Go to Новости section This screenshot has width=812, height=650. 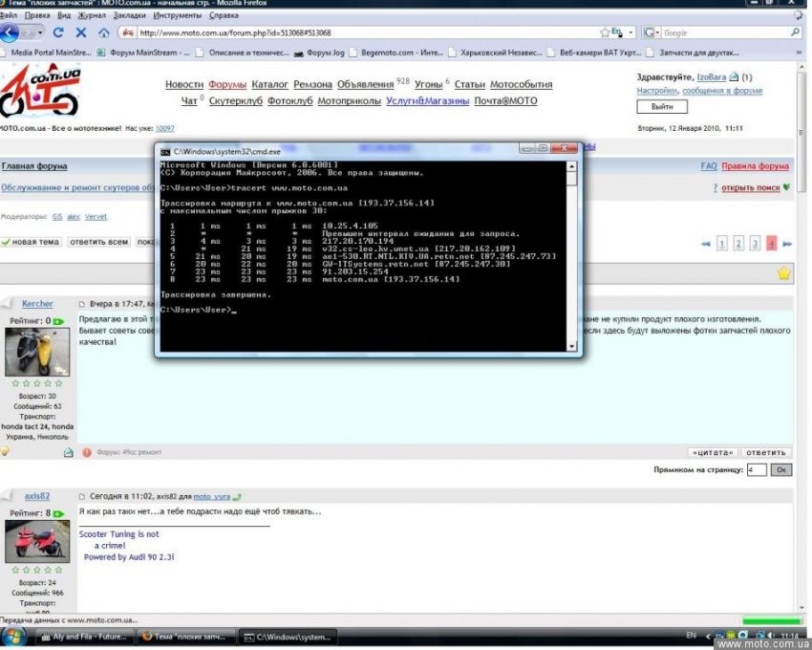coord(183,84)
